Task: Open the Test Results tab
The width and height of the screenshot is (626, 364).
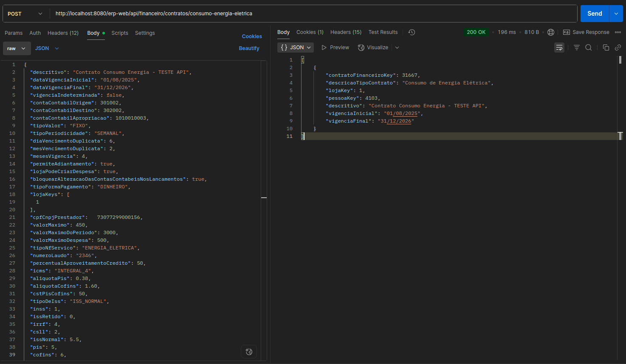Action: click(383, 32)
